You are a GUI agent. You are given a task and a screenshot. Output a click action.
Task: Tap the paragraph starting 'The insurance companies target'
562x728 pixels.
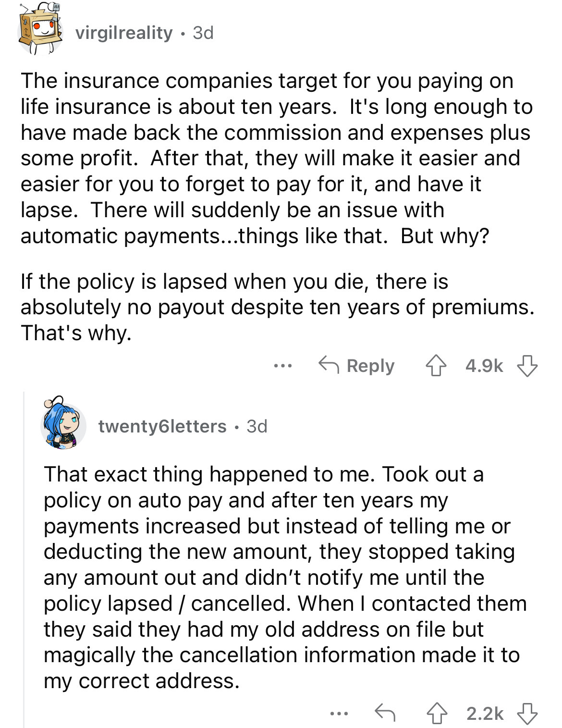[276, 158]
